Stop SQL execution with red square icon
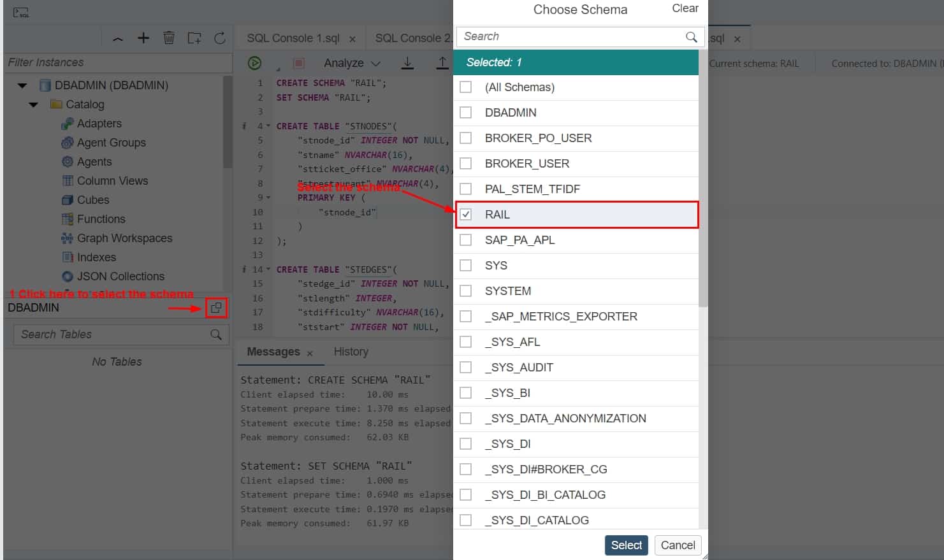 click(297, 62)
